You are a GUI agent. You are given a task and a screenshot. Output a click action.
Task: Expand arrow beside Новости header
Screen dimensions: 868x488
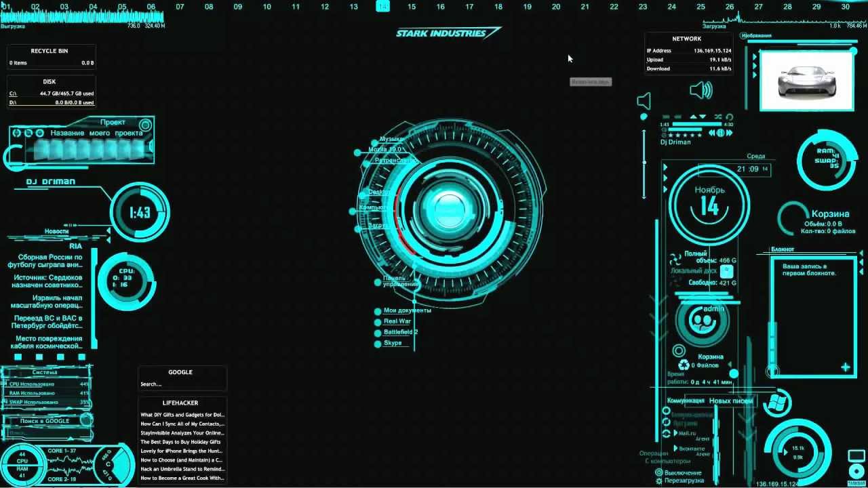pos(108,231)
